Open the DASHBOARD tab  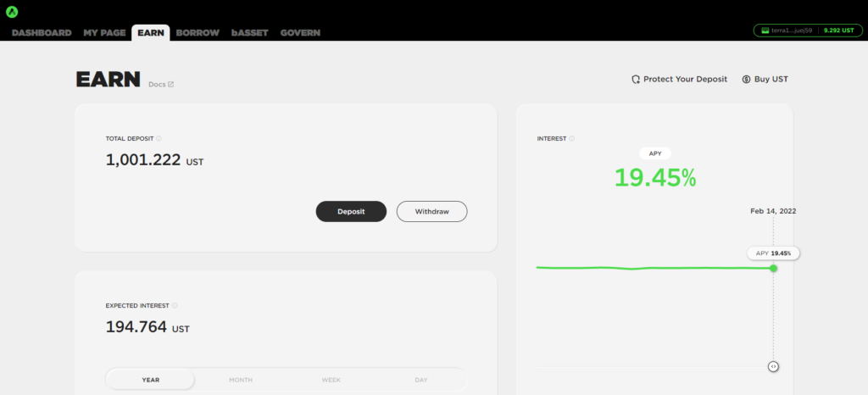click(42, 33)
